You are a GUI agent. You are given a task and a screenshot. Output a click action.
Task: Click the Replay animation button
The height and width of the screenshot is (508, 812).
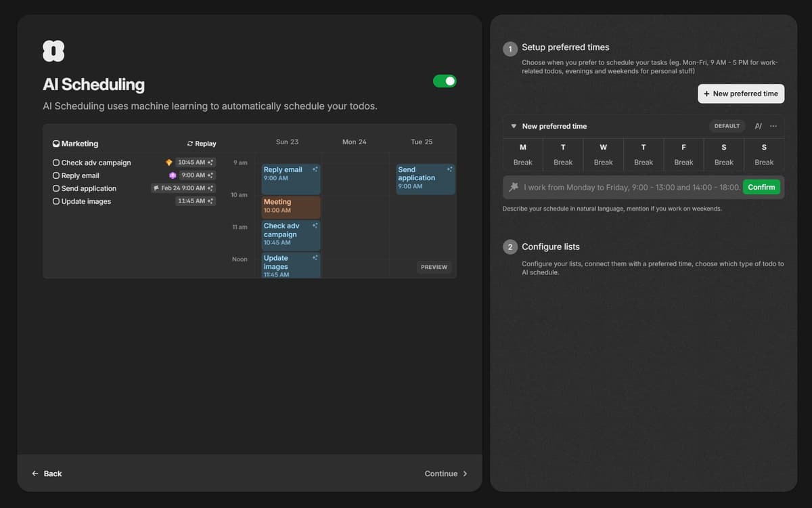coord(202,144)
